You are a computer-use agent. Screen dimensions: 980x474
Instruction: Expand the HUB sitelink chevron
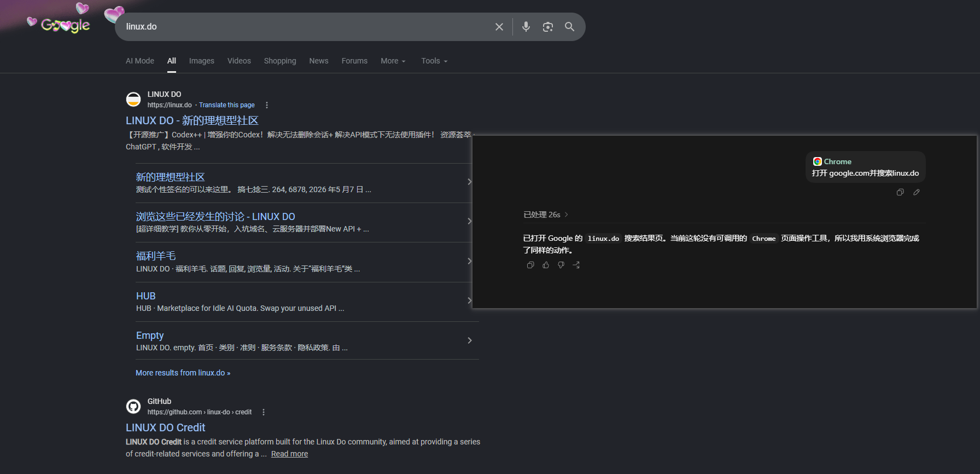[x=469, y=300]
